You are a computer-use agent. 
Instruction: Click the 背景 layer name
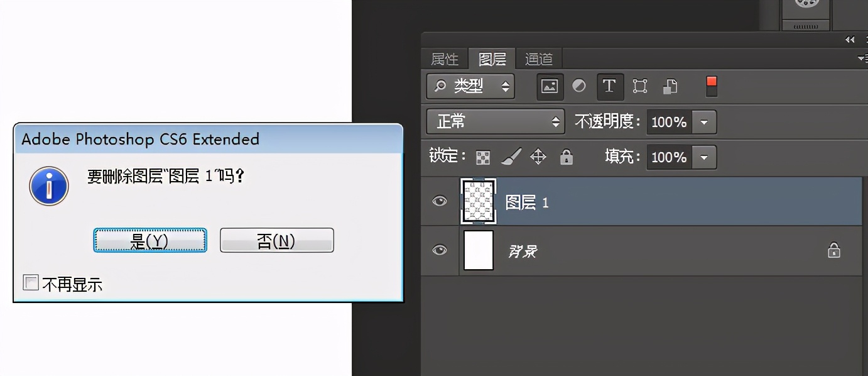[523, 252]
